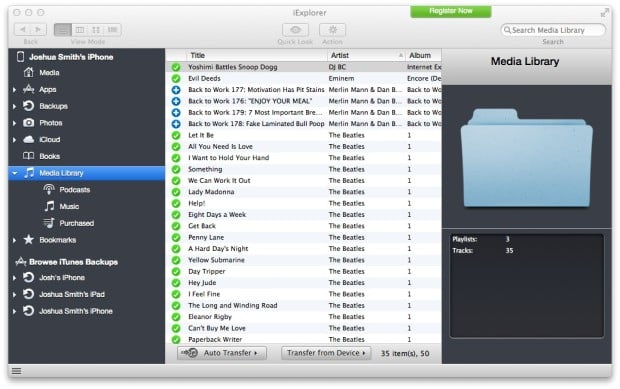Click green check icon for Hey Jude
The image size is (620, 389).
(x=176, y=283)
